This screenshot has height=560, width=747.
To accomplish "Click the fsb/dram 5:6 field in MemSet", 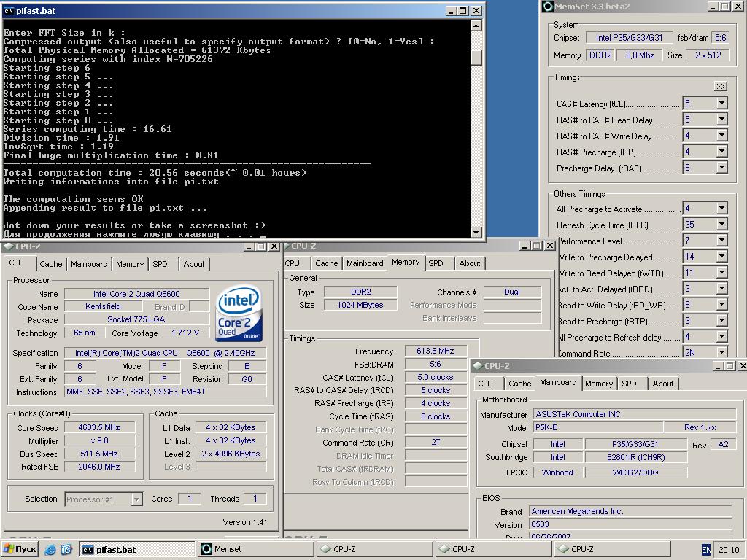I will pos(720,38).
